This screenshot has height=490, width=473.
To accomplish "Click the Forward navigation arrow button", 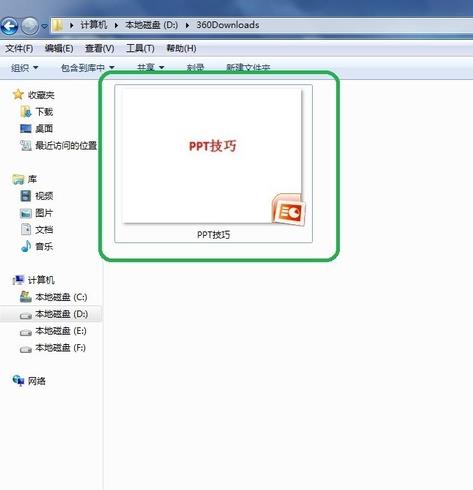I will (x=30, y=26).
